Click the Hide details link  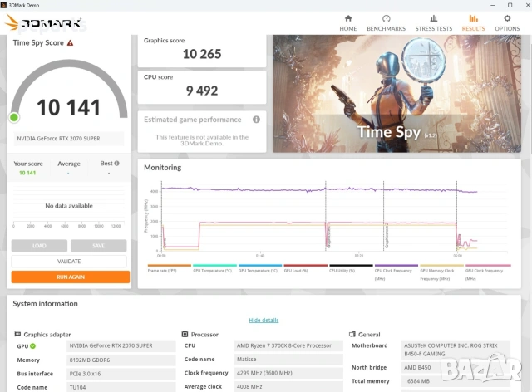(x=264, y=320)
